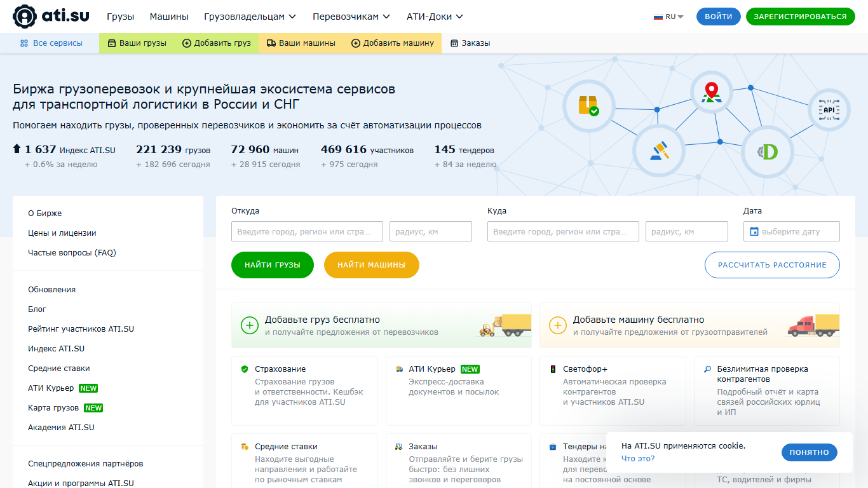Expand the Грузовладельцам menu
868x488 pixels.
(250, 17)
